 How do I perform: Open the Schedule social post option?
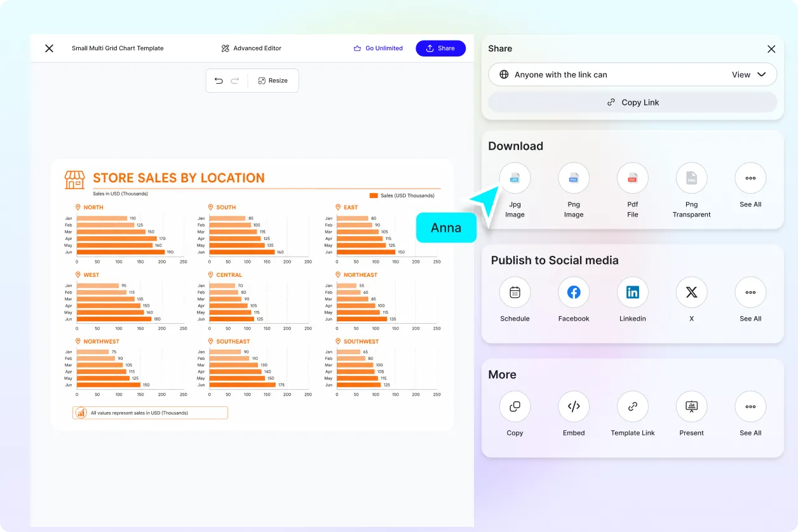515,293
